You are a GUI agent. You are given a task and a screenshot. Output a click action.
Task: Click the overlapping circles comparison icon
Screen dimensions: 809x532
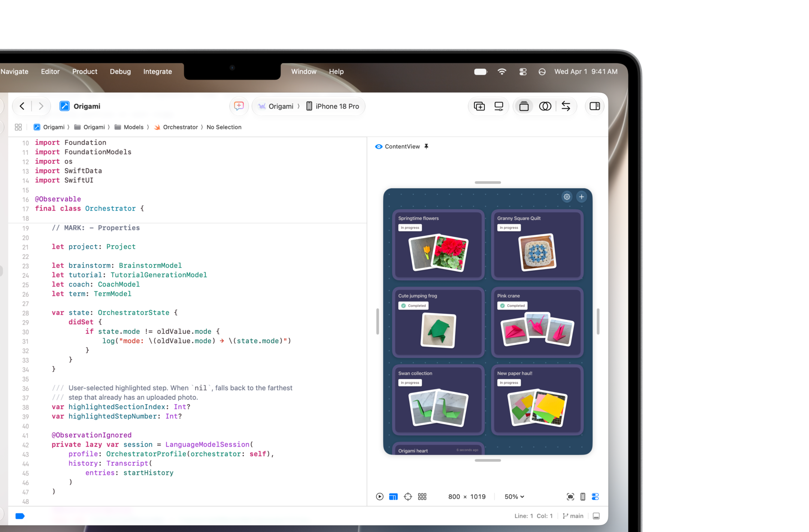click(x=545, y=106)
